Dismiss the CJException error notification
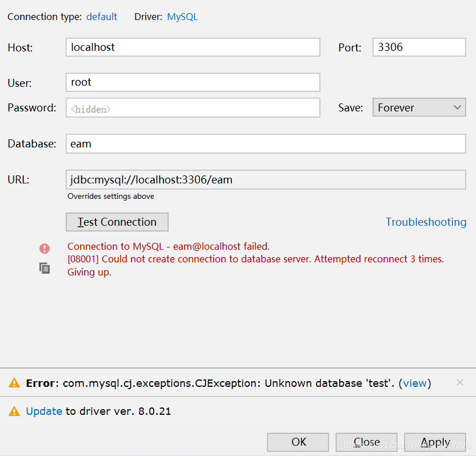Image resolution: width=476 pixels, height=456 pixels. coord(459,382)
